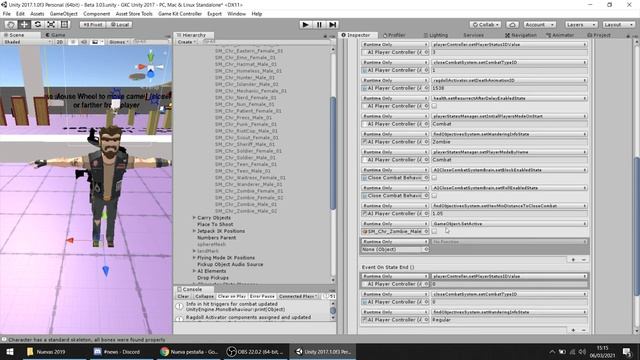
Task: Click the Clear button in Console
Action: click(x=183, y=296)
